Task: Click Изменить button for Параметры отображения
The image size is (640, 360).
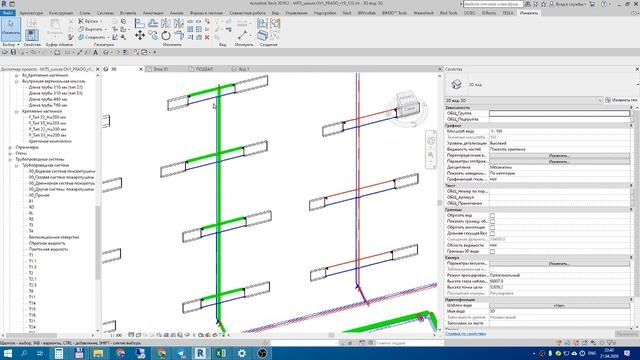Action: coord(559,162)
